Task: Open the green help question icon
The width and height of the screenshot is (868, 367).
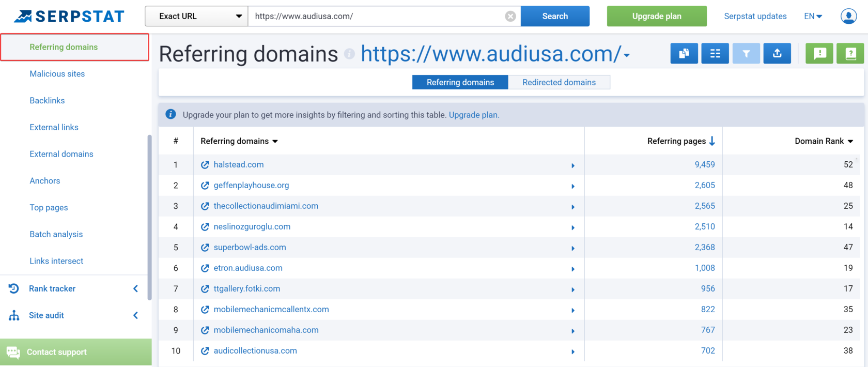Action: (x=850, y=53)
